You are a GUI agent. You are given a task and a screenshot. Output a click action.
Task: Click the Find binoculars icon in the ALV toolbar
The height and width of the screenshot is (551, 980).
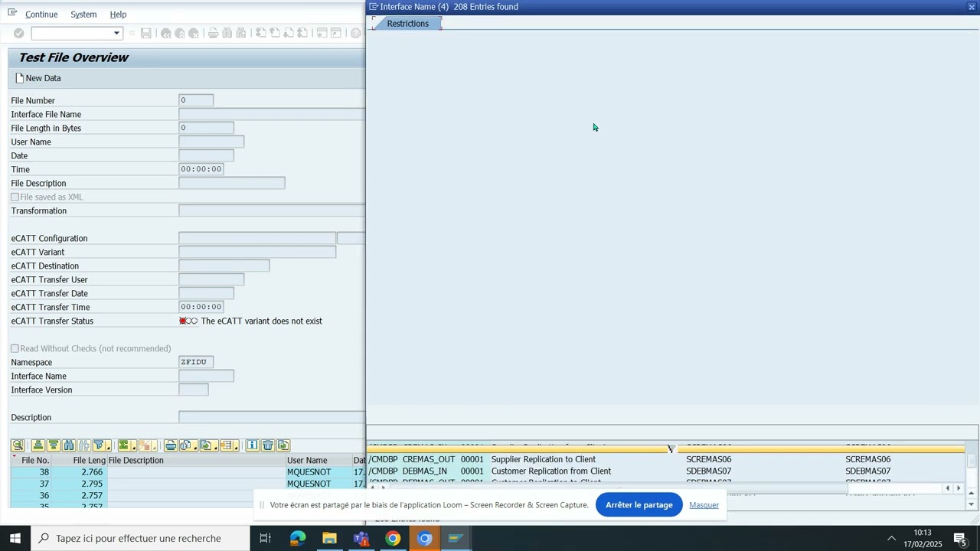coord(69,445)
